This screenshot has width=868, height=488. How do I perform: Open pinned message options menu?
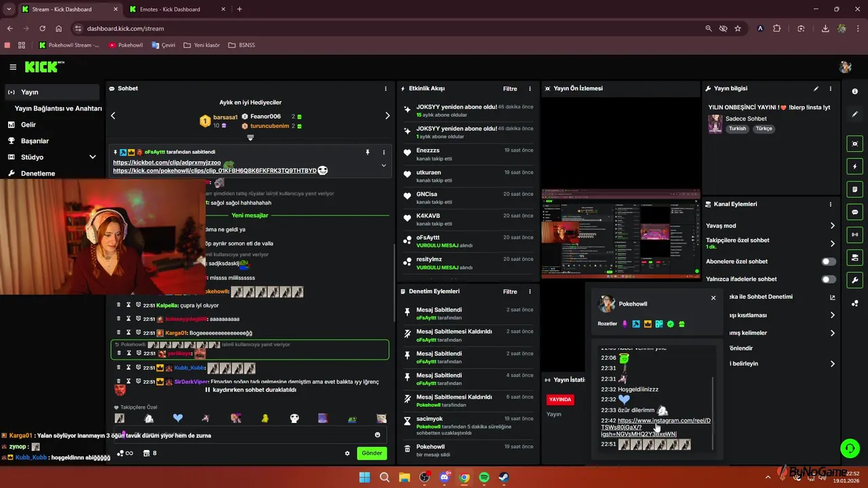384,152
